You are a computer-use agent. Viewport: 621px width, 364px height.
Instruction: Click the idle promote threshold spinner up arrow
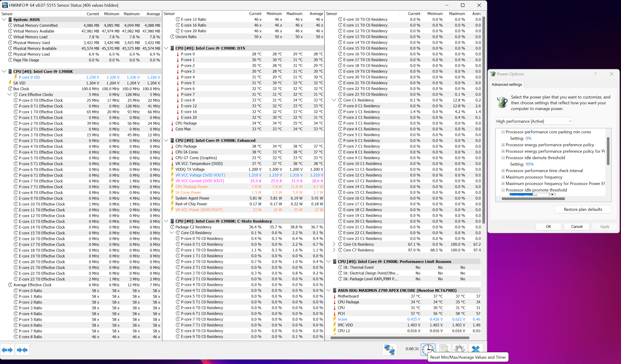pos(552,194)
